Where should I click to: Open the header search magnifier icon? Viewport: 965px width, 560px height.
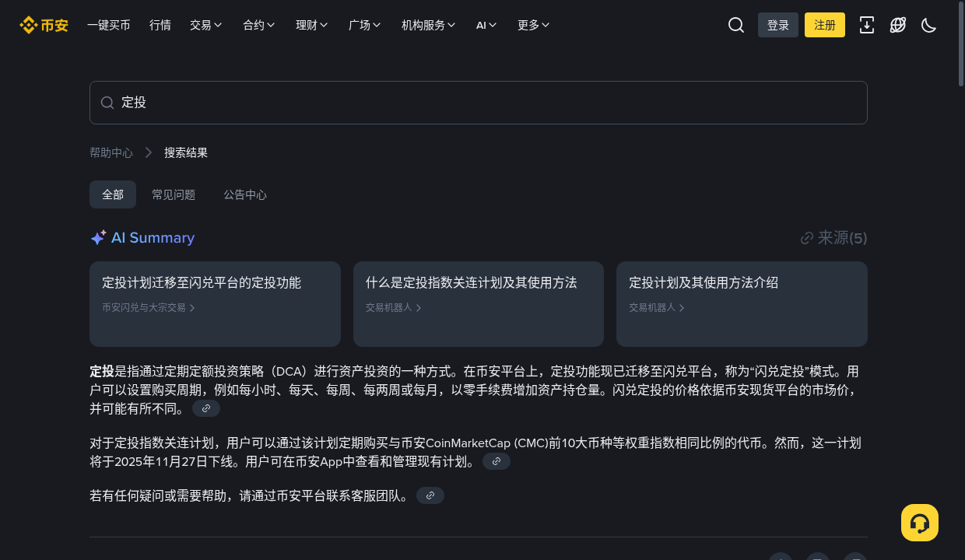[736, 25]
